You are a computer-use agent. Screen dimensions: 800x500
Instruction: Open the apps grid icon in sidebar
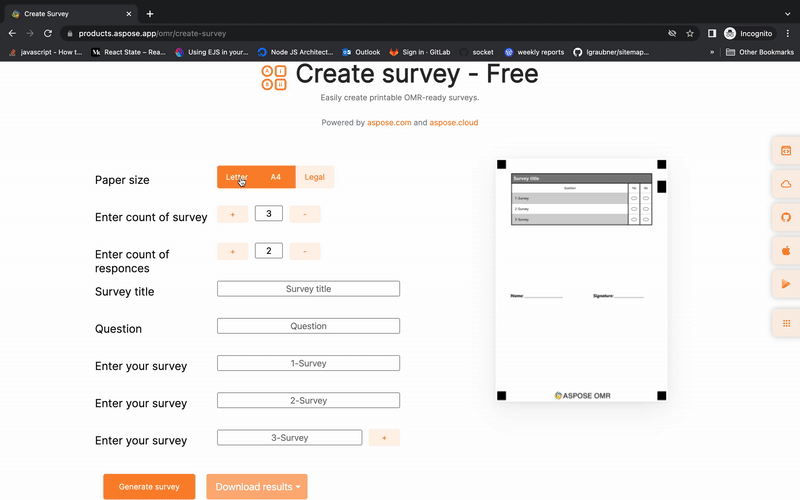click(x=786, y=323)
